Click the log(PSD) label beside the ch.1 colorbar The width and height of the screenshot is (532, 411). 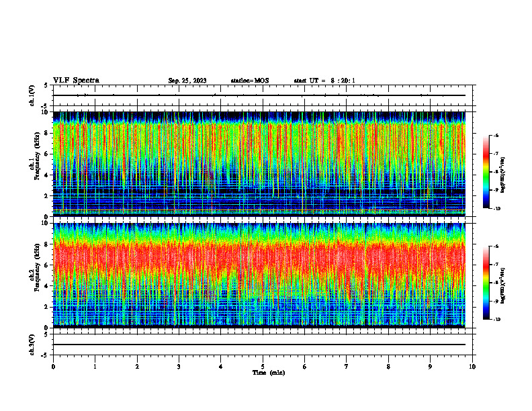point(503,175)
